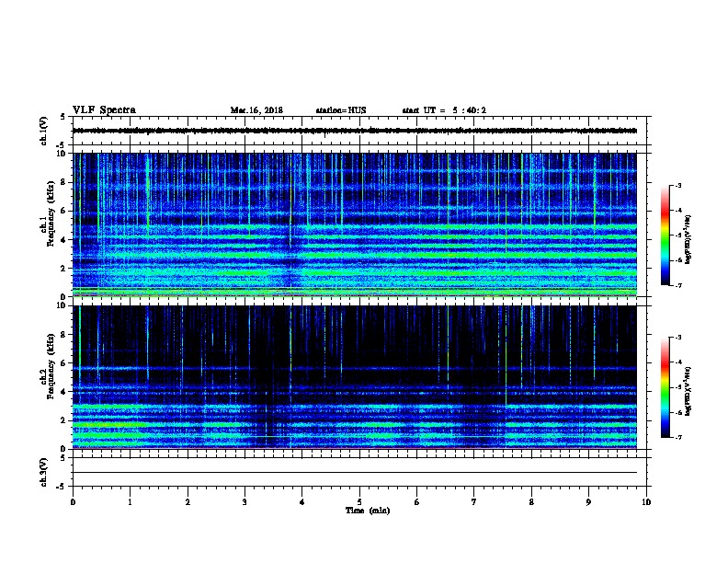Viewport: 728px width, 563px height.
Task: Click the time axis tick label '3'
Action: click(245, 501)
